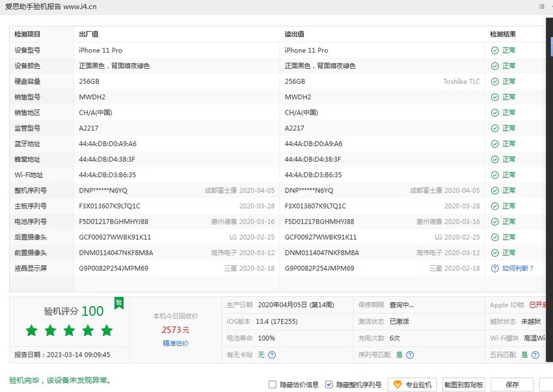Screen dimensions: 553x392
Task: Select read front camera serial DNM0114047NKF8M8A
Action: click(x=322, y=253)
